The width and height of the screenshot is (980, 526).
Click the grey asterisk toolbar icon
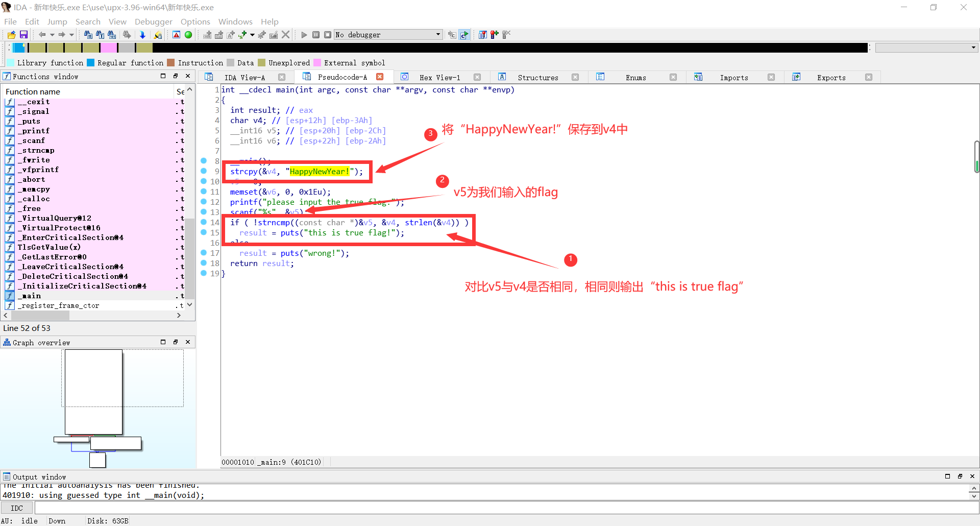(262, 35)
